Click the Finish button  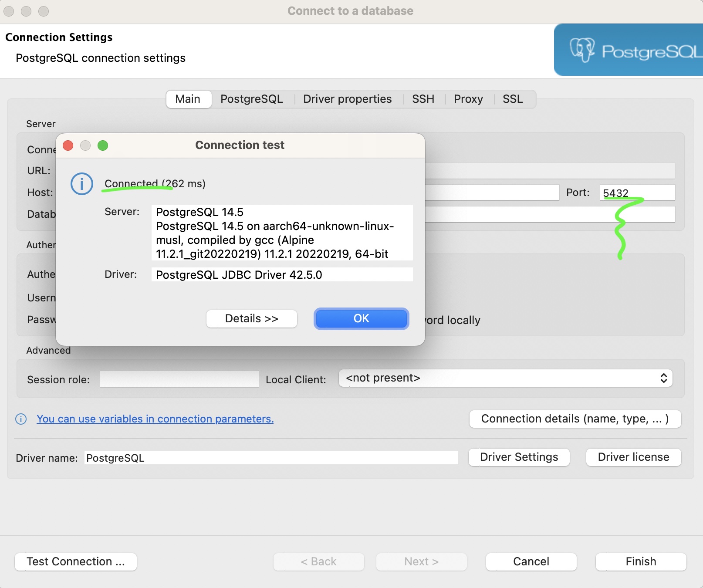coord(641,562)
